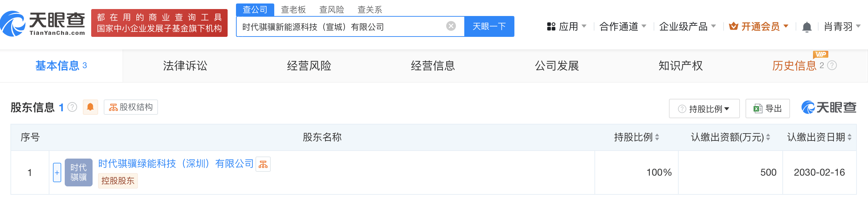Expand the shareholder row plus button
Viewport: 868px width, 217px height.
(x=57, y=172)
